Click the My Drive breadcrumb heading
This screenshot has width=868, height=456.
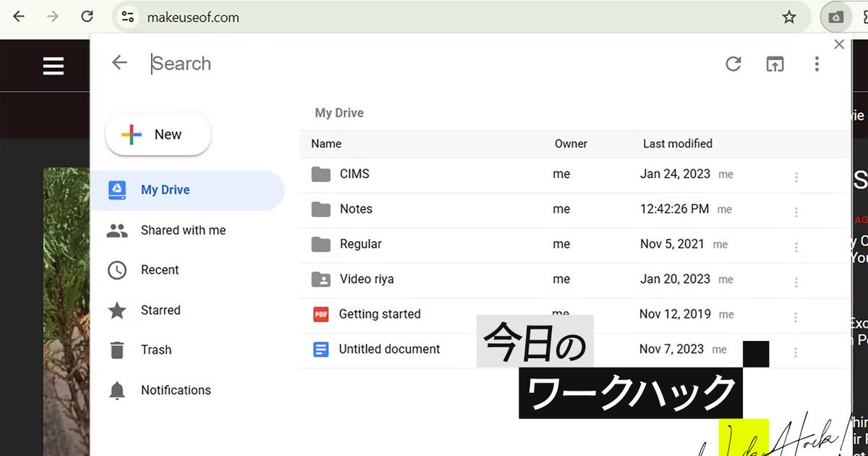pos(339,113)
